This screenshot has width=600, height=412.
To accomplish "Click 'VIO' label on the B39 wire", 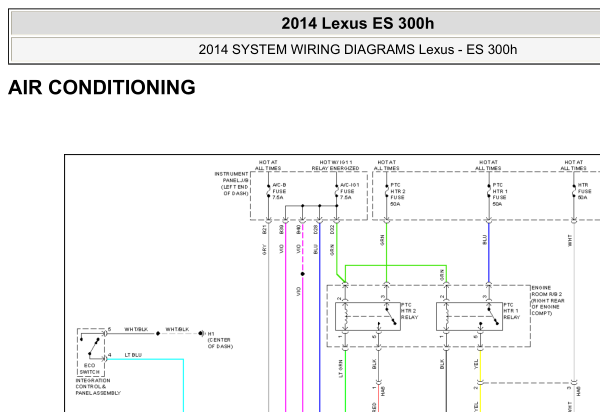I will point(282,249).
